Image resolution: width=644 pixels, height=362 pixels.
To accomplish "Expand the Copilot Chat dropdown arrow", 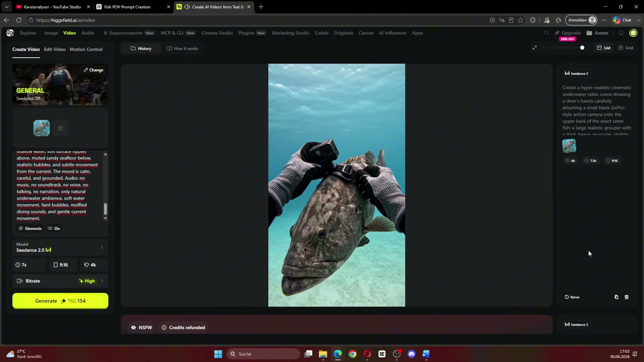I will point(638,20).
